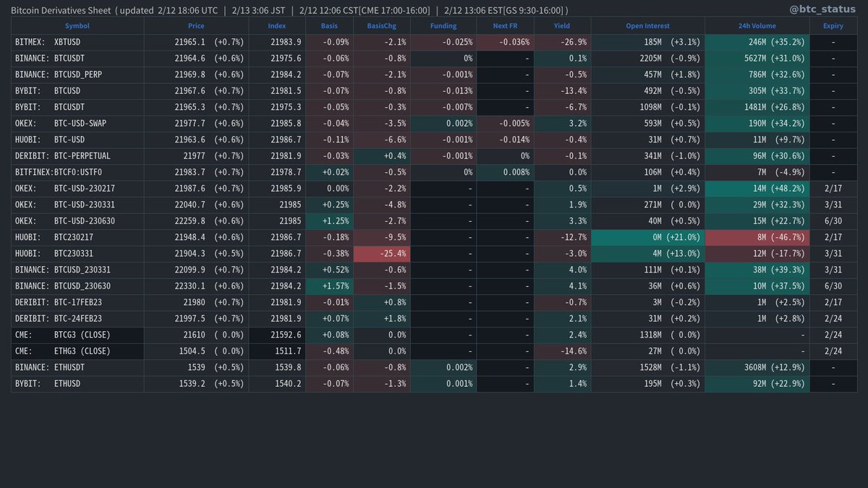
Task: Click the -25.4% BasisChg cell for HUOBI BTC230331
Action: click(381, 254)
